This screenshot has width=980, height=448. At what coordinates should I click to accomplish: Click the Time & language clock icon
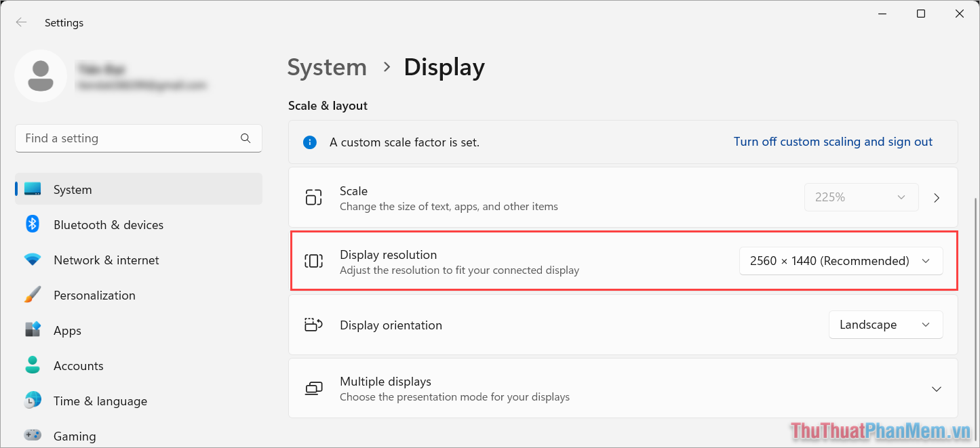click(x=32, y=401)
